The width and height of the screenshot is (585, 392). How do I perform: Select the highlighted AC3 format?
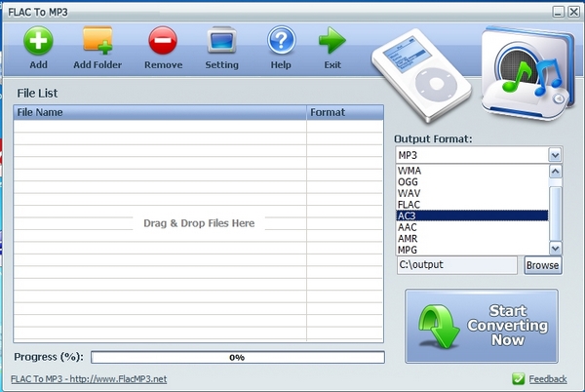point(472,216)
